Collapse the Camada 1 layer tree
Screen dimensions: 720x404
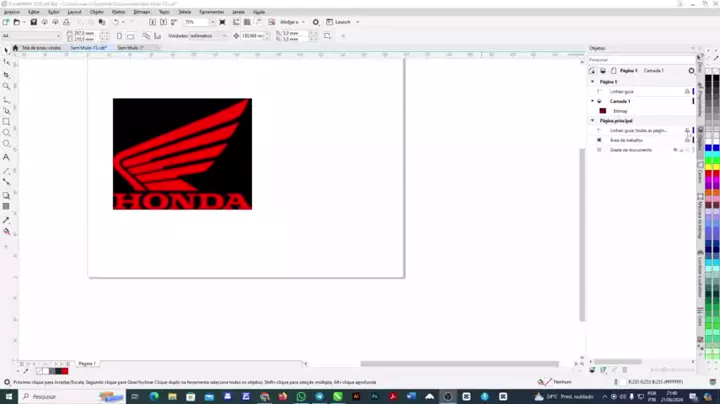click(x=590, y=101)
